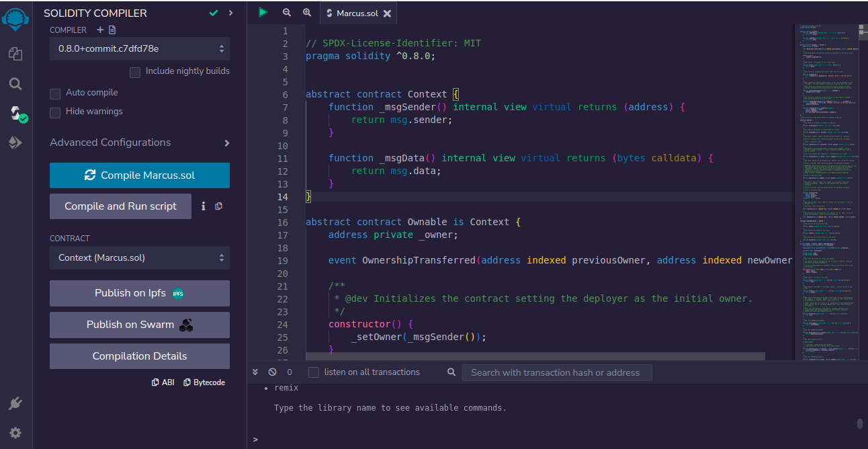868x449 pixels.
Task: Check the Hide warnings option
Action: pyautogui.click(x=55, y=112)
